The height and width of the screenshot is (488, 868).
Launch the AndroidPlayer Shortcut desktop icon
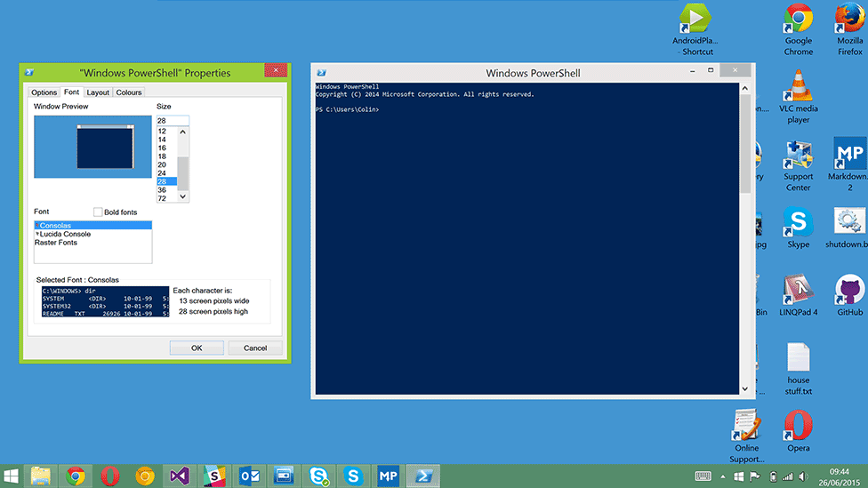(x=695, y=29)
